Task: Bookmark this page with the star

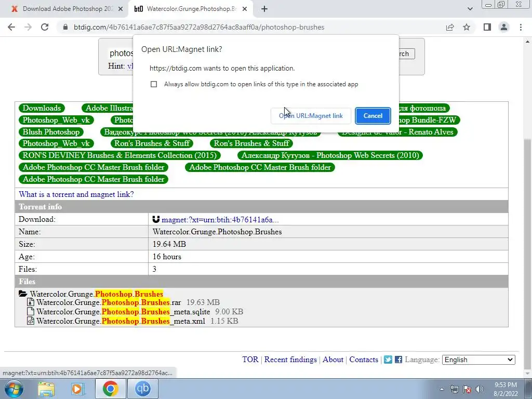Action: pos(467,27)
